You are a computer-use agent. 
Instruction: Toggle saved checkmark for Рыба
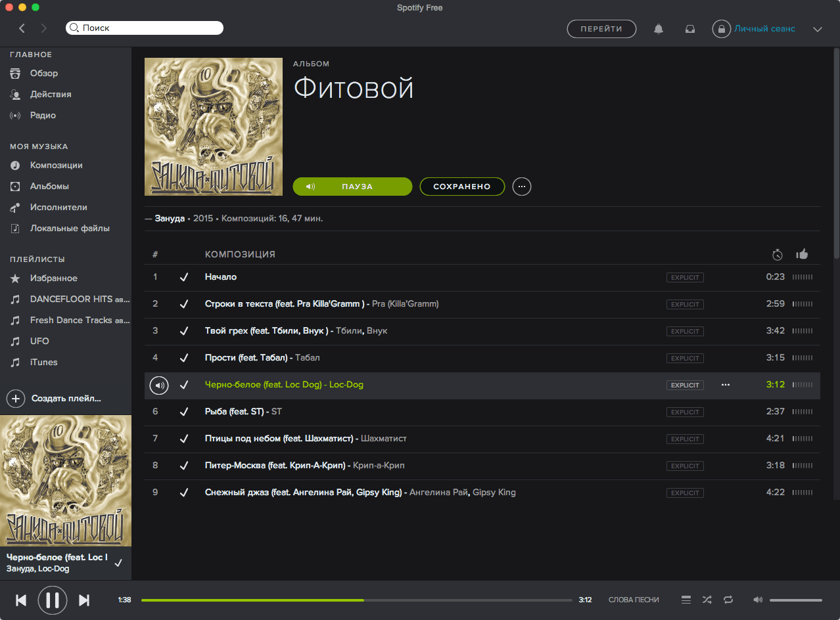pos(184,412)
